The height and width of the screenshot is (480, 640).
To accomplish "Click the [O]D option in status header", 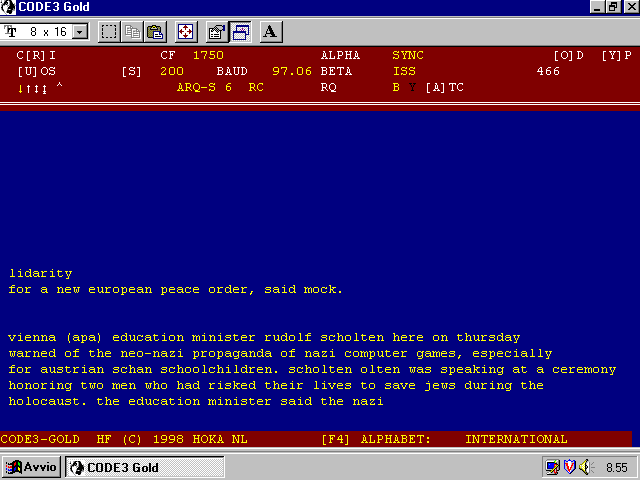I will coord(568,56).
